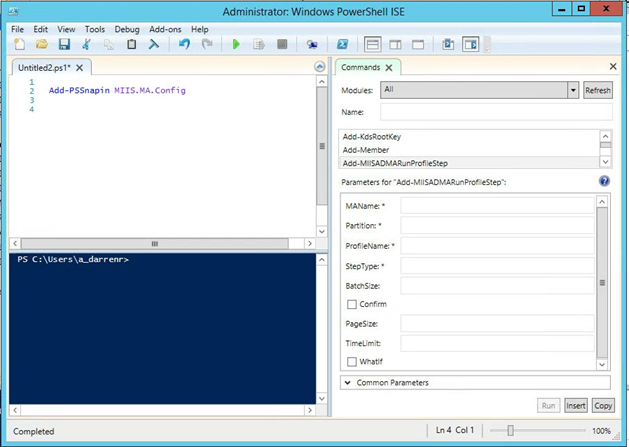The image size is (629, 447).
Task: Save the script with the Save icon
Action: coord(64,45)
